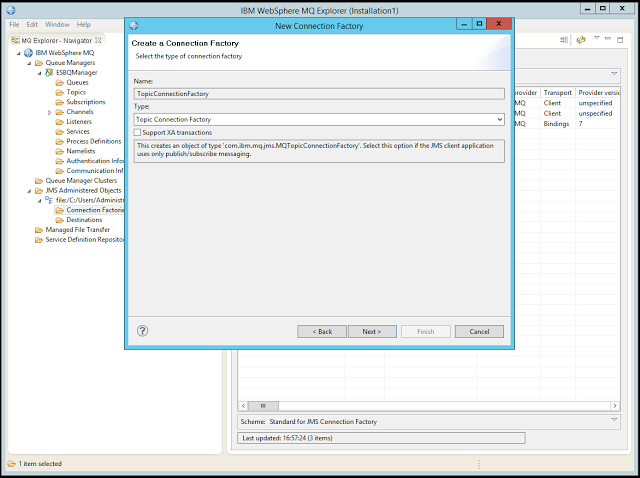This screenshot has width=640, height=478.
Task: Open the Help menu
Action: (x=83, y=24)
